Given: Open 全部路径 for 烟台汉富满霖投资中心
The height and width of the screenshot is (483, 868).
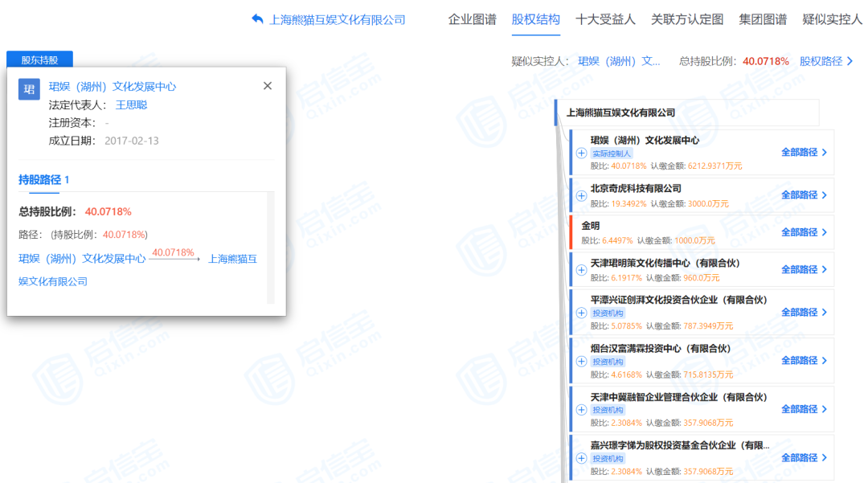Looking at the screenshot, I should click(x=804, y=360).
